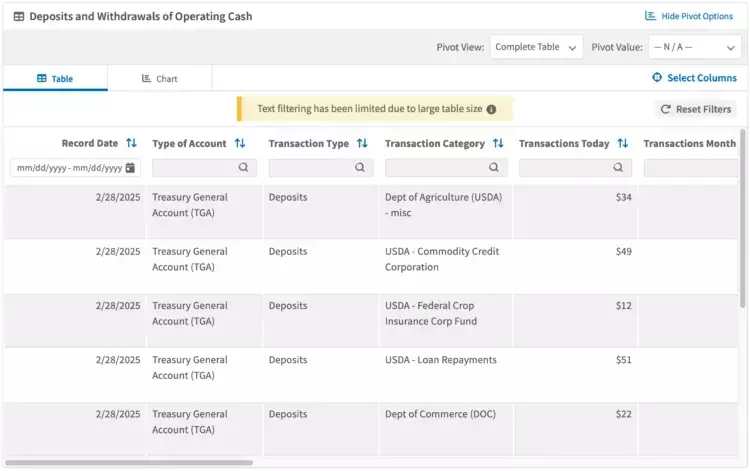Click search icon in Transactions Today filter

point(618,167)
